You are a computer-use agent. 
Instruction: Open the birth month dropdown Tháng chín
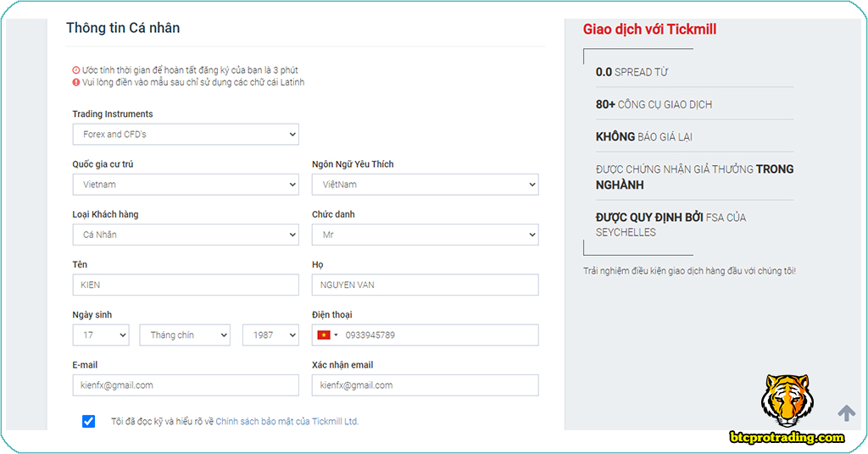[x=185, y=335]
